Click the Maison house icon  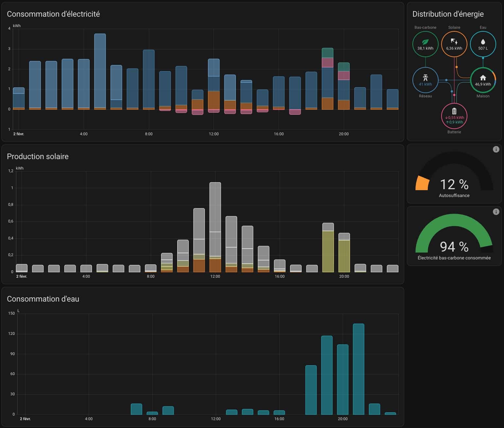(483, 78)
